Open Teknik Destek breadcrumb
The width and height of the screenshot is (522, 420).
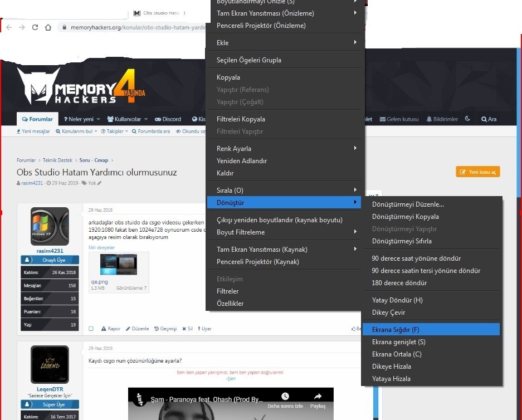pos(57,160)
